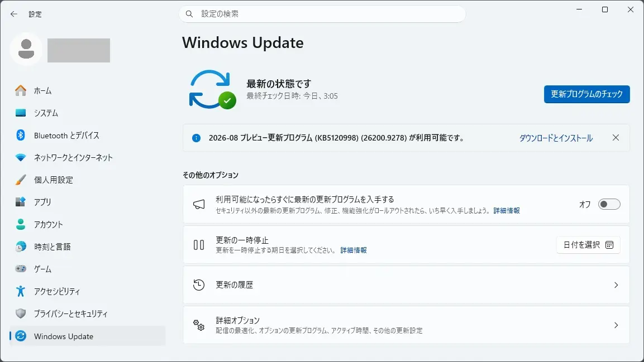Viewport: 644px width, 362px height.
Task: Click the megaphone icon in the latest updates row
Action: (x=199, y=204)
